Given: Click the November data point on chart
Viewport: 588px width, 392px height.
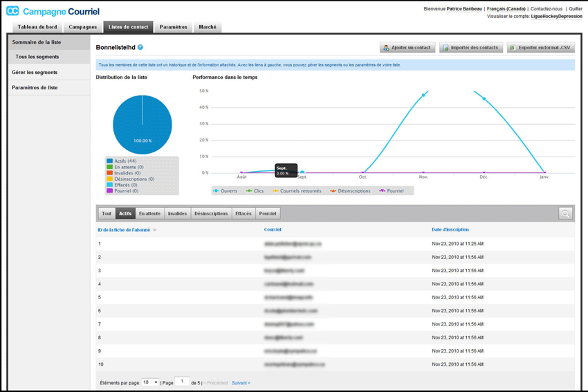Looking at the screenshot, I should [x=423, y=95].
